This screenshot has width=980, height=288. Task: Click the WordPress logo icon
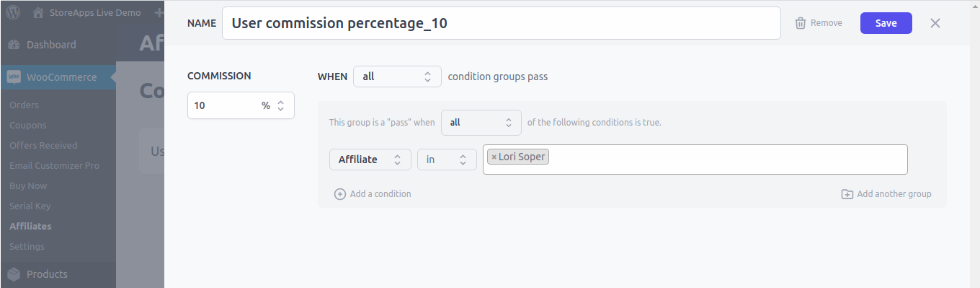[x=14, y=12]
